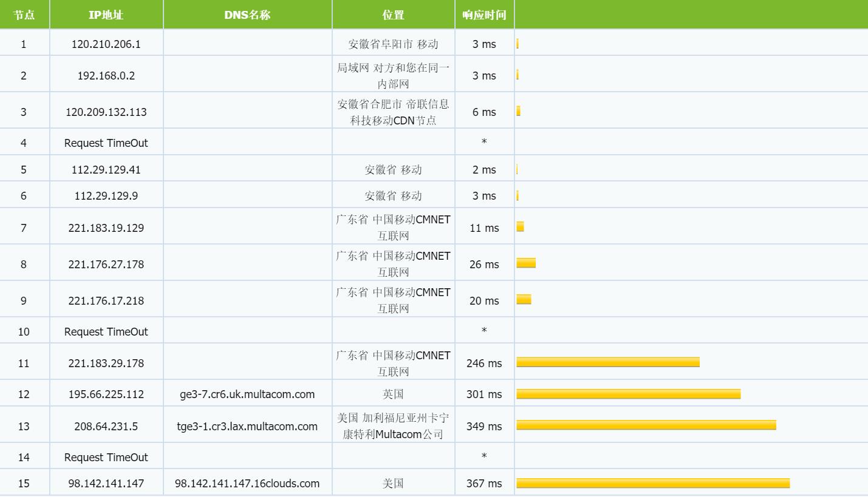This screenshot has height=497, width=868.
Task: Click location 安徽省 移动 in node 6 row
Action: [393, 196]
